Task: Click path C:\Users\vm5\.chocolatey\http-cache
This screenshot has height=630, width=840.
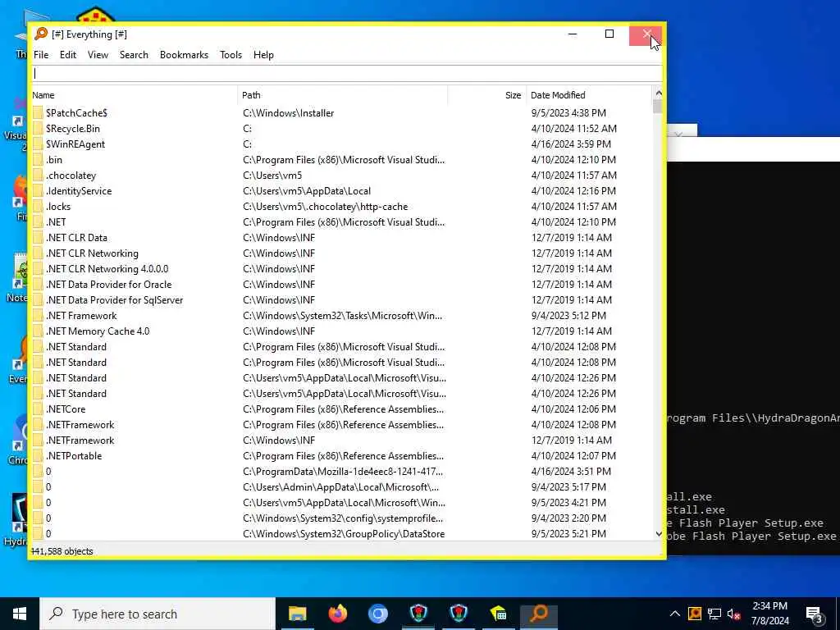Action: coord(325,206)
